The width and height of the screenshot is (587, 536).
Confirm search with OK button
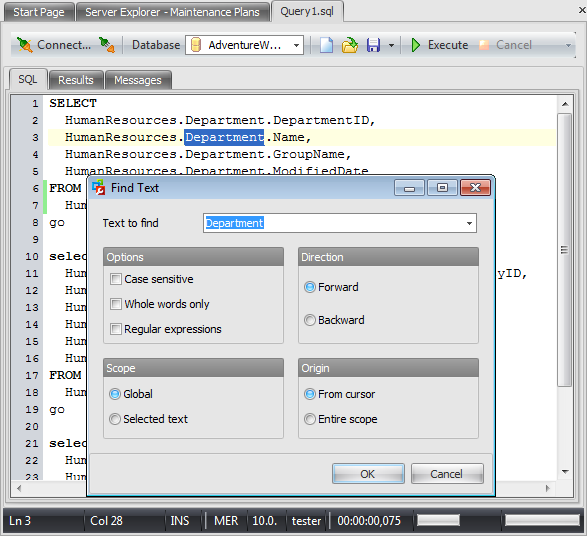coord(368,474)
